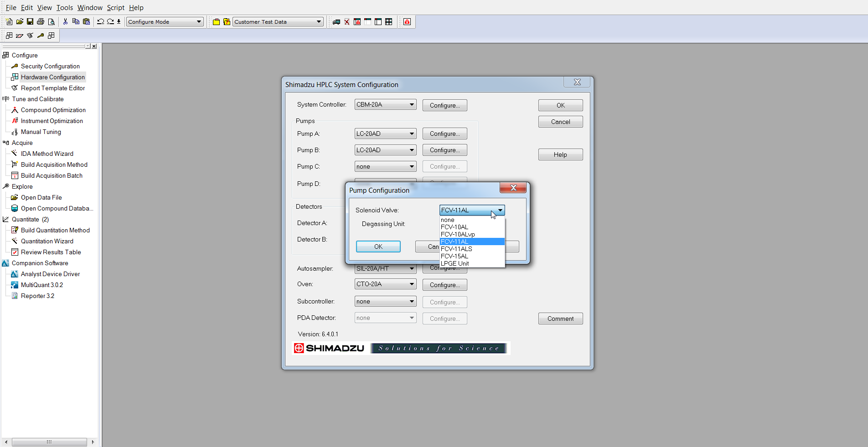
Task: Open MultiQuant 3.0.2 in sidebar
Action: (42, 285)
